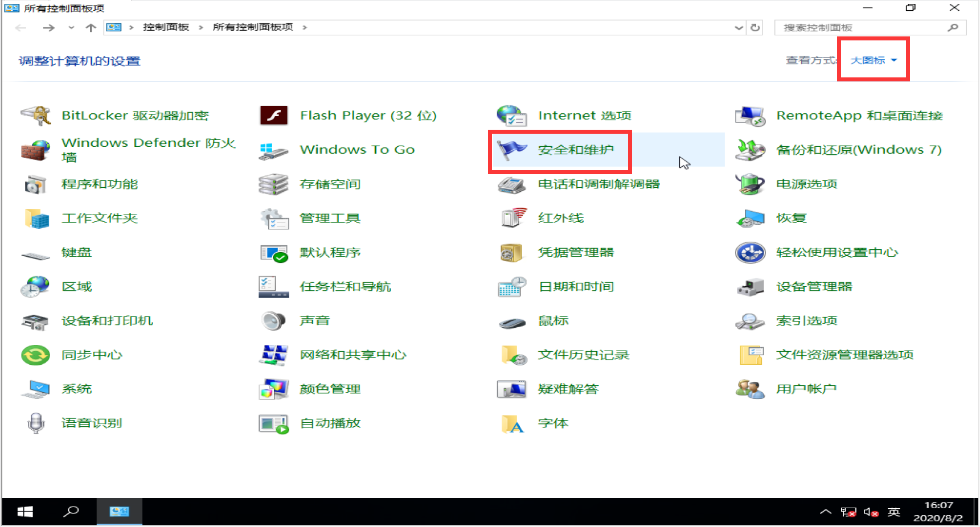Click the 颜色管理 icon

point(274,389)
